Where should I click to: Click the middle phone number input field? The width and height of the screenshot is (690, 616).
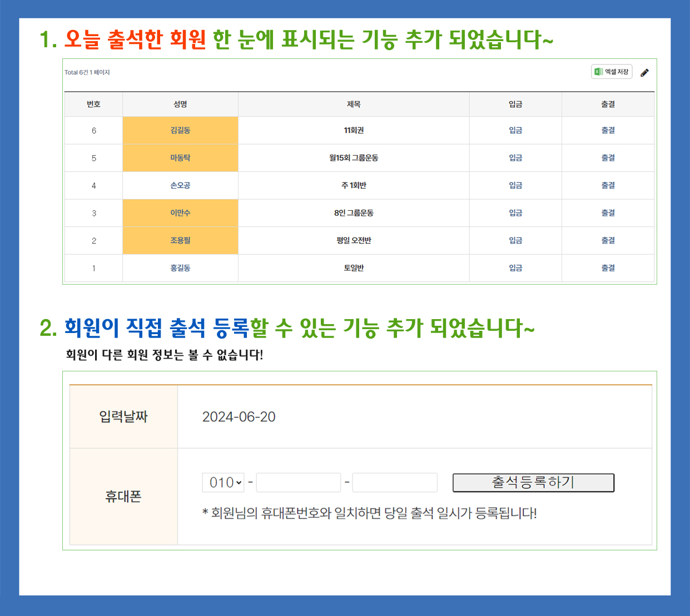point(299,483)
